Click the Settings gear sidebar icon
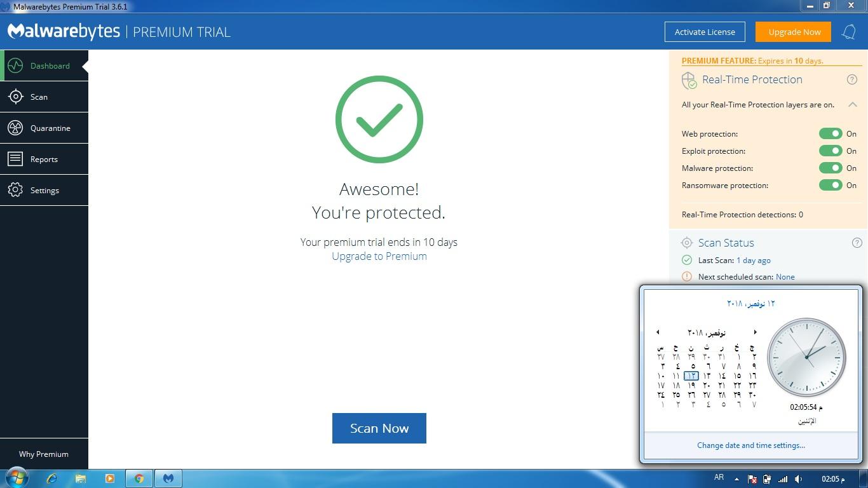Viewport: 868px width, 488px height. pyautogui.click(x=15, y=190)
